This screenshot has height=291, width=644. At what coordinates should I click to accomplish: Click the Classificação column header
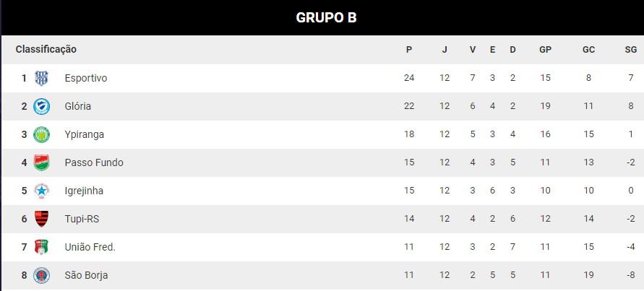point(46,49)
